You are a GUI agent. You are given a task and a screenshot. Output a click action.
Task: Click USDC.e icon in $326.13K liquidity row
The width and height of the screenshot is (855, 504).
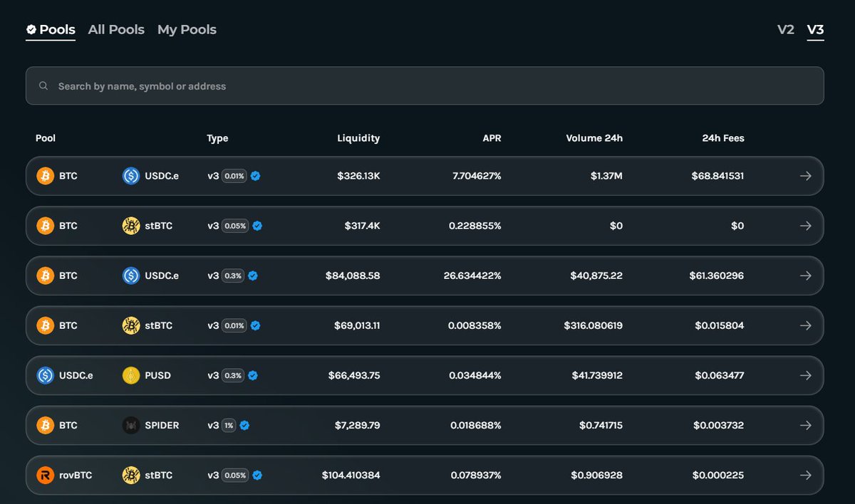click(x=131, y=176)
